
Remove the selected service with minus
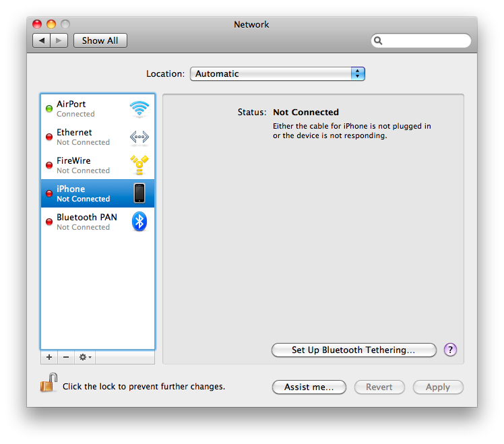[66, 357]
